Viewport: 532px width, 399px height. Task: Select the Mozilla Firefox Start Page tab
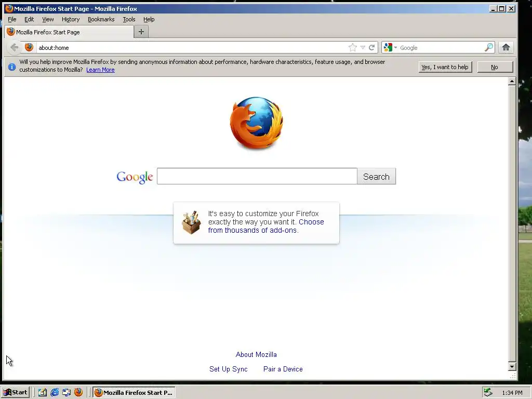pyautogui.click(x=69, y=32)
